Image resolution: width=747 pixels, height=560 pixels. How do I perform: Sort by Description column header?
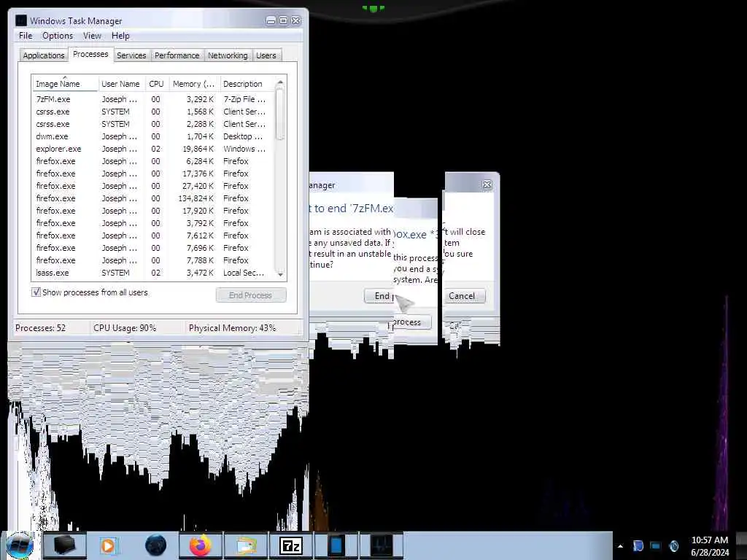pos(247,84)
